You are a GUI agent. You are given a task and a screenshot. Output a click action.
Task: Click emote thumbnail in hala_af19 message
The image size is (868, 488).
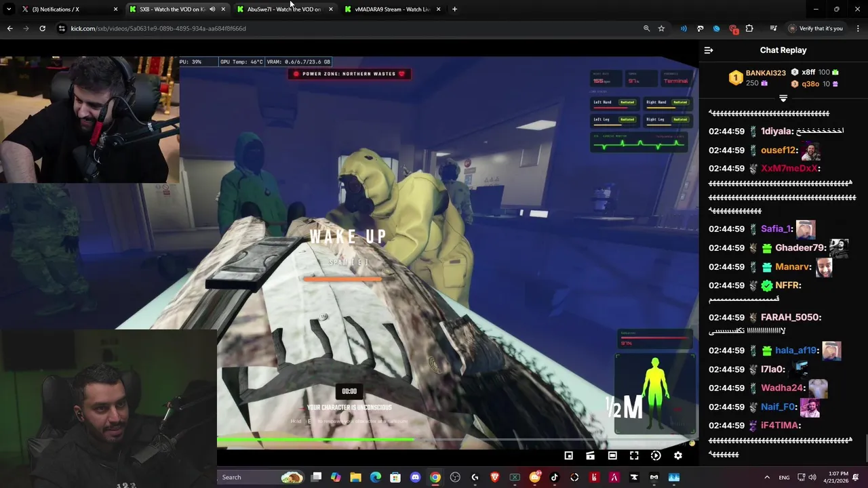[x=831, y=350]
